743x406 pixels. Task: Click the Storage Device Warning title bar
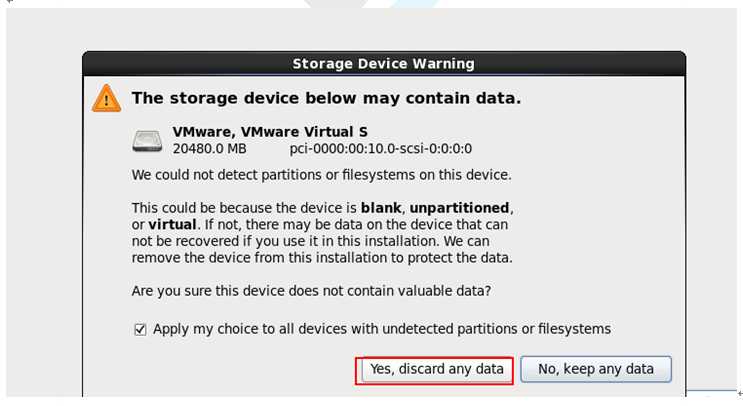[384, 63]
